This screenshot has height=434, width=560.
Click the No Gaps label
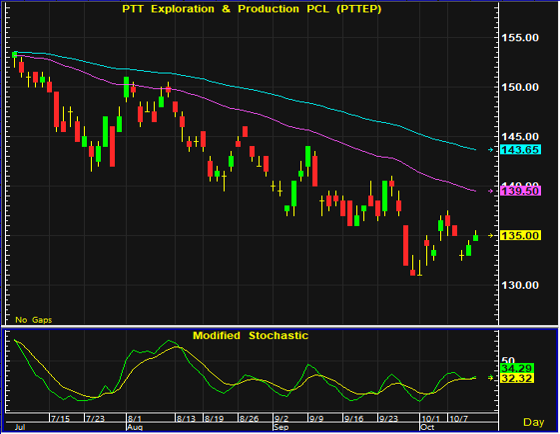click(x=34, y=320)
